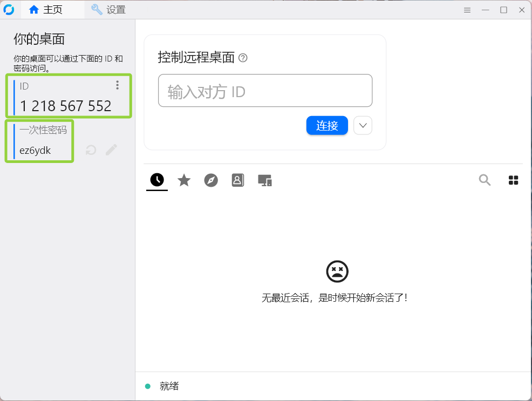Open the Recent sessions clock tab

157,180
